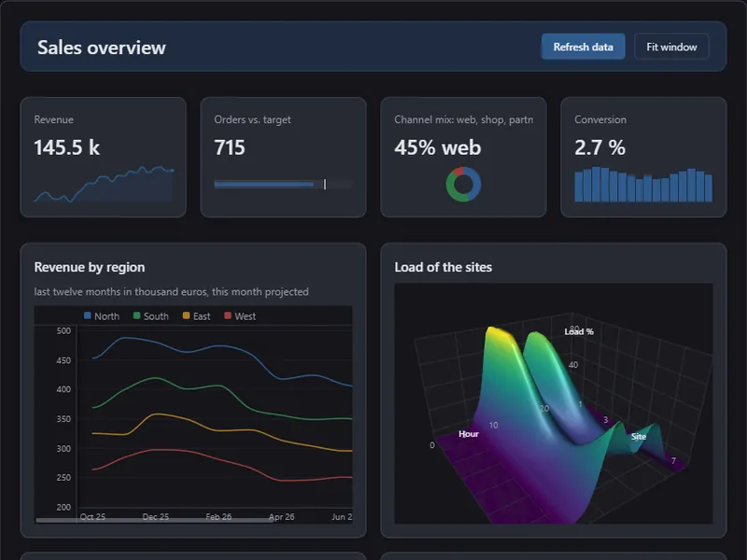Click the Hour axis label on 3D chart
Screen dimensions: 747x560
(469, 434)
